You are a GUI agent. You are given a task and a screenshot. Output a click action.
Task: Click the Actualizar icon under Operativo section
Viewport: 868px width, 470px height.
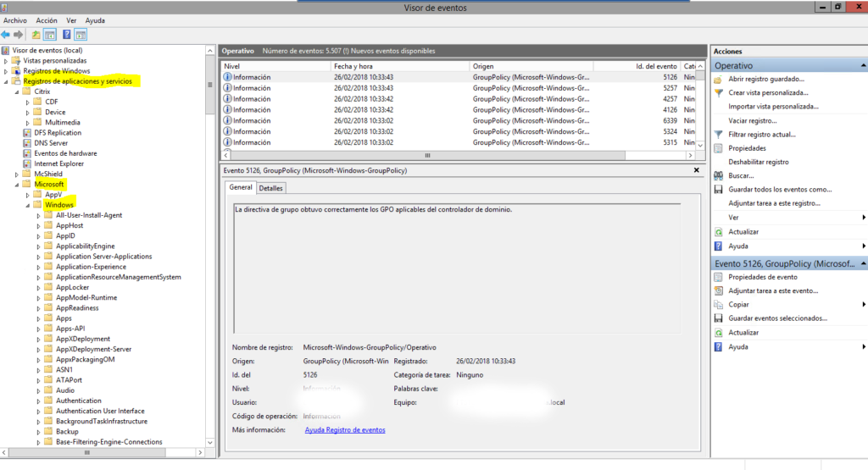coord(719,232)
